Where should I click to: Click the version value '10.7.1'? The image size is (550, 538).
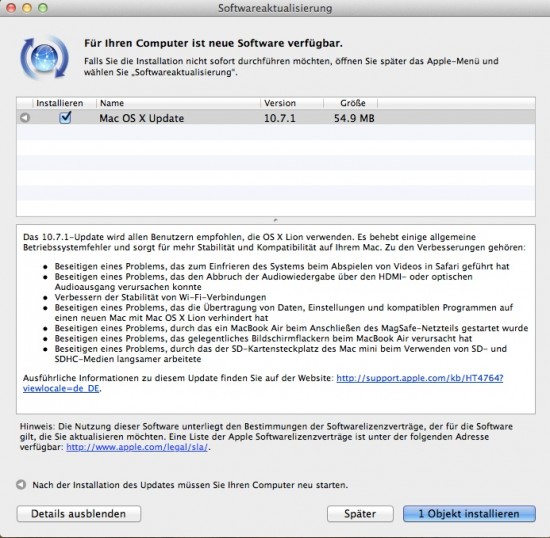pyautogui.click(x=280, y=118)
